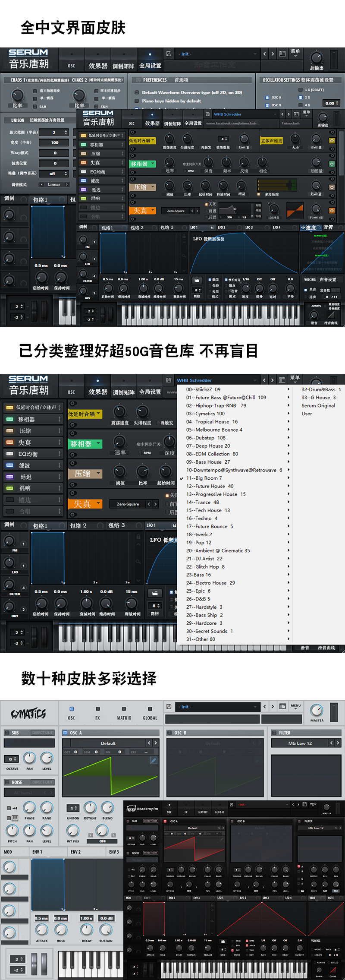Open LFO shape folder icon in preset-menu window
This screenshot has width=345, height=980.
click(x=155, y=593)
